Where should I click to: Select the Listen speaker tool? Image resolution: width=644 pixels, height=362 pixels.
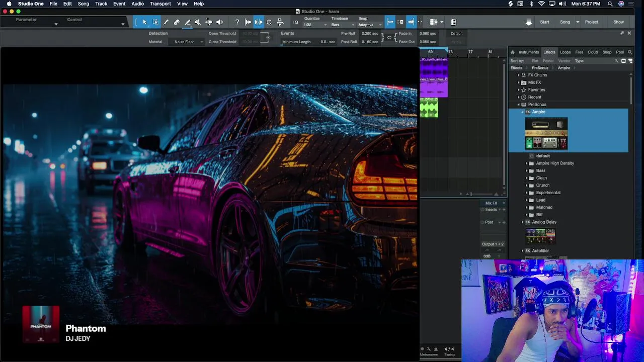click(x=219, y=22)
